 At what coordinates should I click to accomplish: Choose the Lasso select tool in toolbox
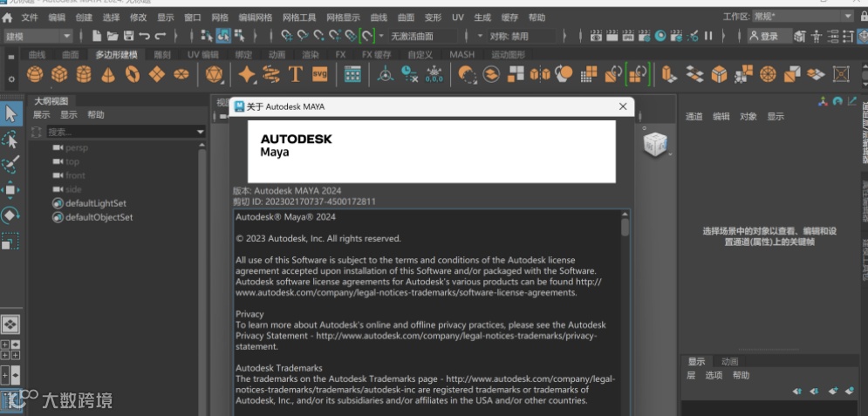(10, 140)
